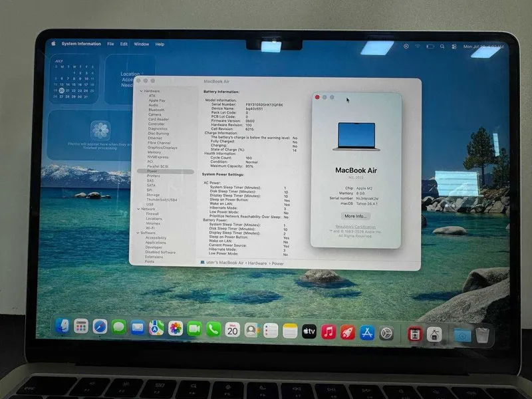Open Spotlight search in menu bar
The width and height of the screenshot is (532, 399).
[442, 47]
